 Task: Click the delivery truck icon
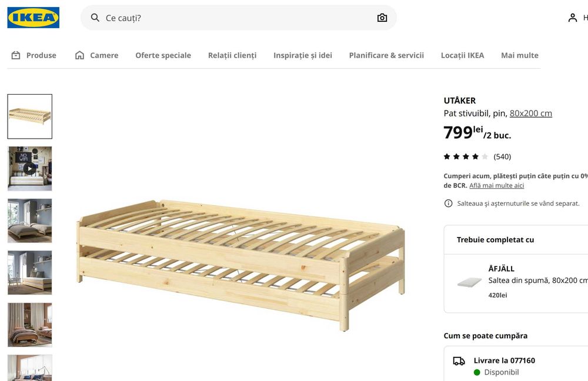click(x=459, y=361)
